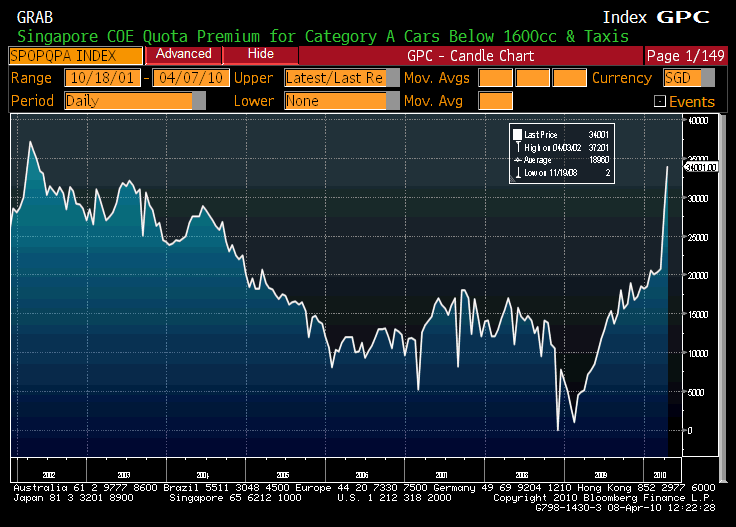Click the Last Price legend swatch
Viewport: 736px width, 527px height.
(517, 135)
